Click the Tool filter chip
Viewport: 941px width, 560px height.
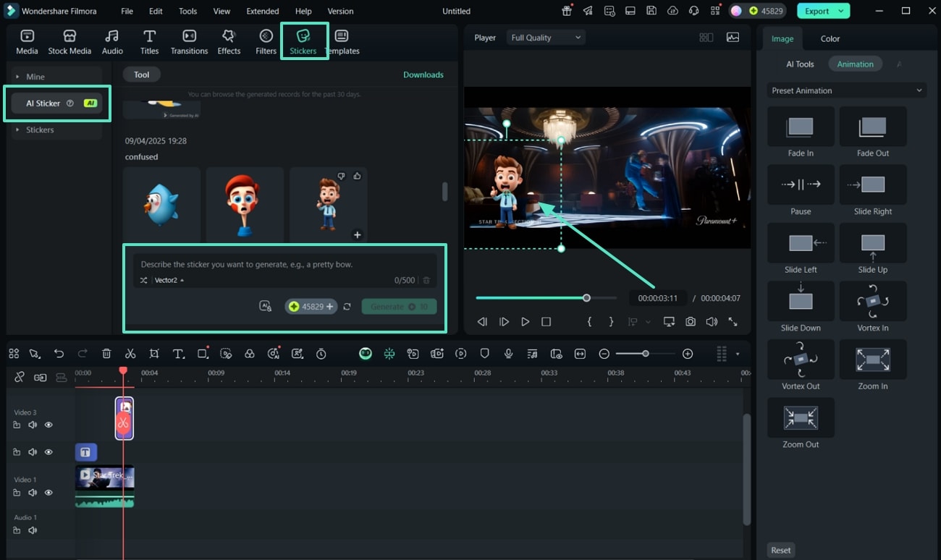point(141,75)
